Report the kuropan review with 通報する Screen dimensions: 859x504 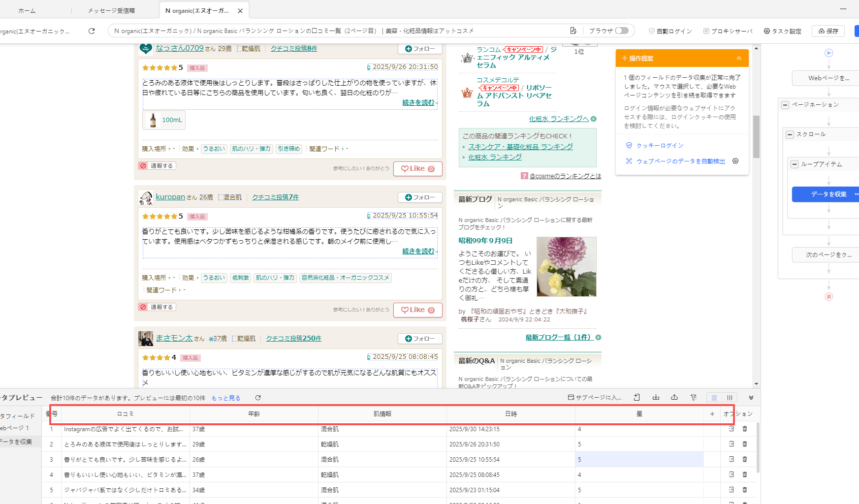pyautogui.click(x=157, y=307)
